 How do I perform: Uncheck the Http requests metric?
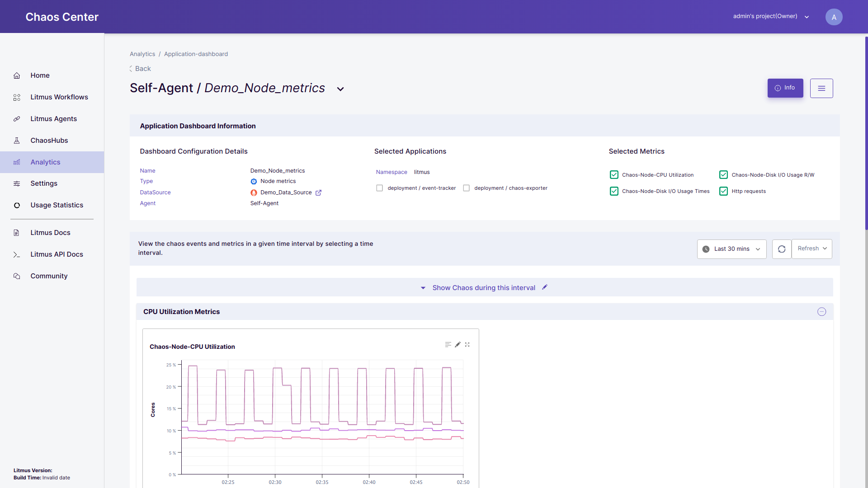tap(723, 191)
